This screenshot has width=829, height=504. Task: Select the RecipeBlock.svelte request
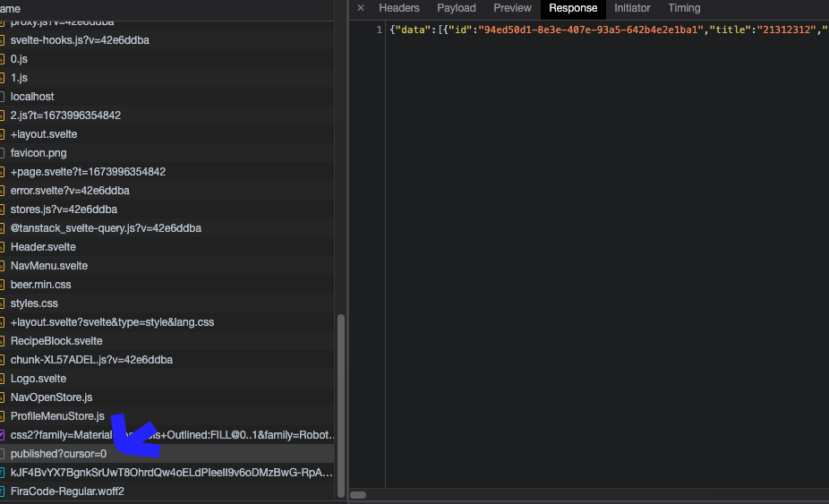tap(167, 340)
